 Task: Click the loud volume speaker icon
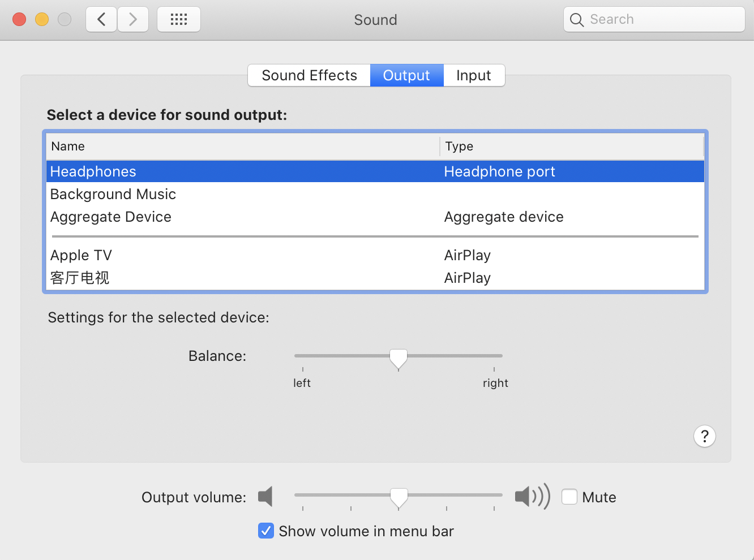click(532, 497)
